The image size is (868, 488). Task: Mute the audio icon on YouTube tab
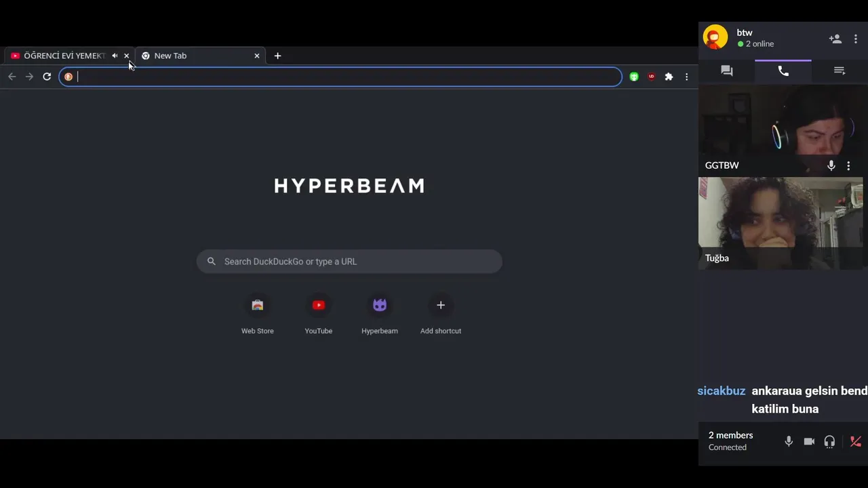click(115, 56)
